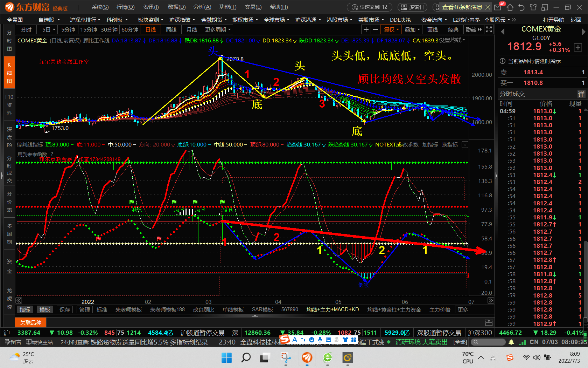Switch to next instrument with right arrow

[583, 32]
